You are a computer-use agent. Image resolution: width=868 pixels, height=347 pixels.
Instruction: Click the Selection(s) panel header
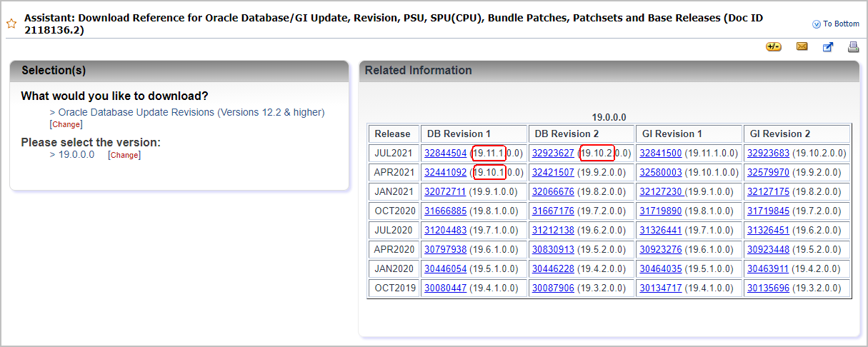point(179,71)
